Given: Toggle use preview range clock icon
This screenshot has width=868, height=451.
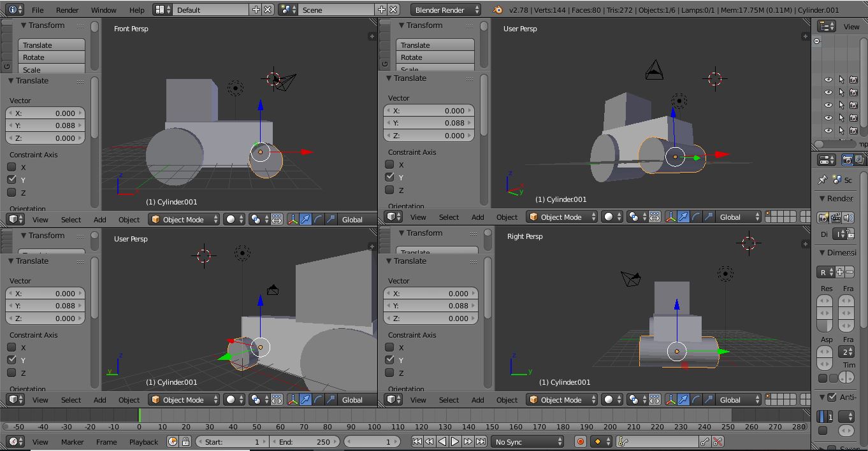Looking at the screenshot, I should [x=173, y=441].
